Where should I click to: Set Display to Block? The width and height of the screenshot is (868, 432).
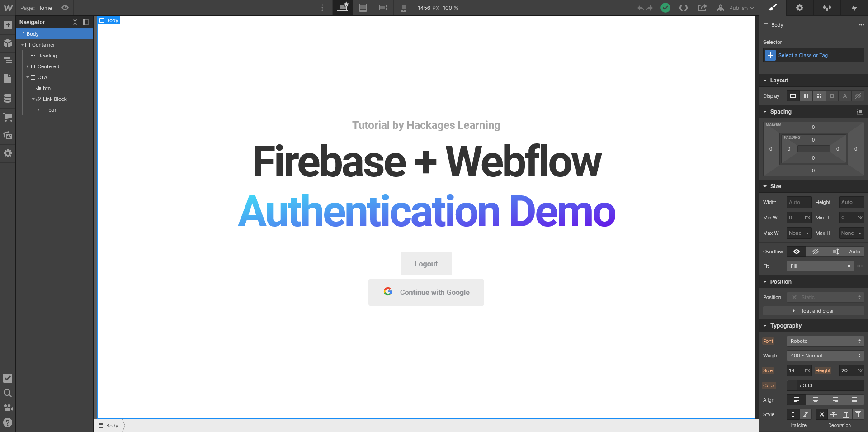[793, 96]
